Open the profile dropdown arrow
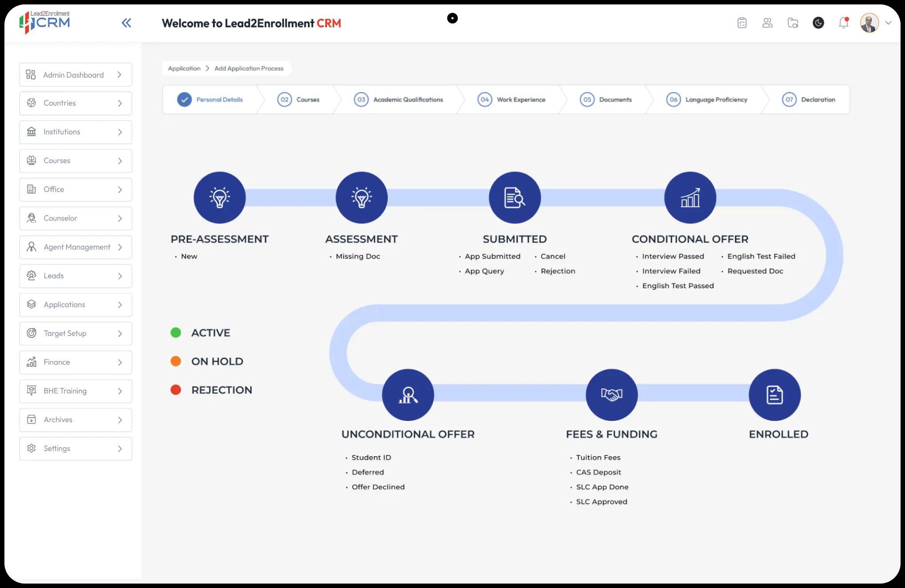The height and width of the screenshot is (588, 905). pyautogui.click(x=888, y=23)
